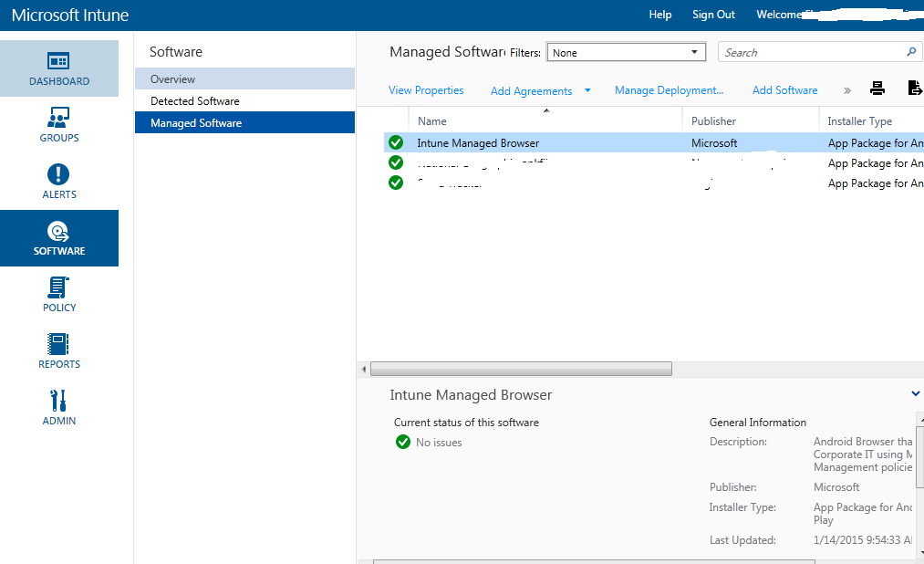Click the View Properties link
The image size is (924, 564).
click(x=426, y=90)
